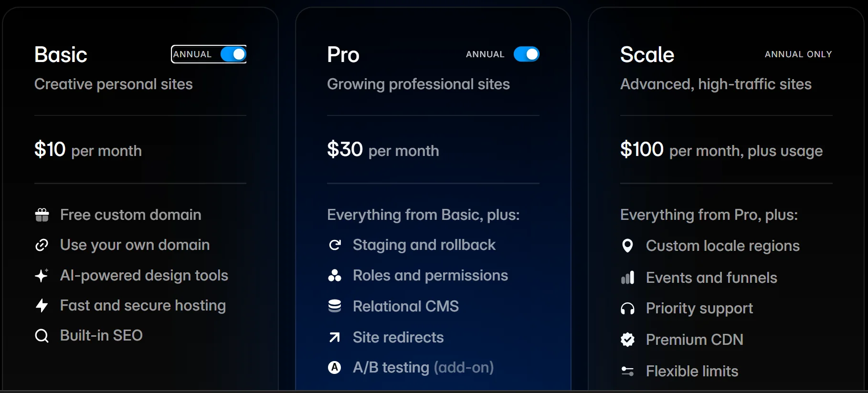The height and width of the screenshot is (393, 868).
Task: Toggle annual billing switch on Basic plan
Action: pyautogui.click(x=233, y=54)
